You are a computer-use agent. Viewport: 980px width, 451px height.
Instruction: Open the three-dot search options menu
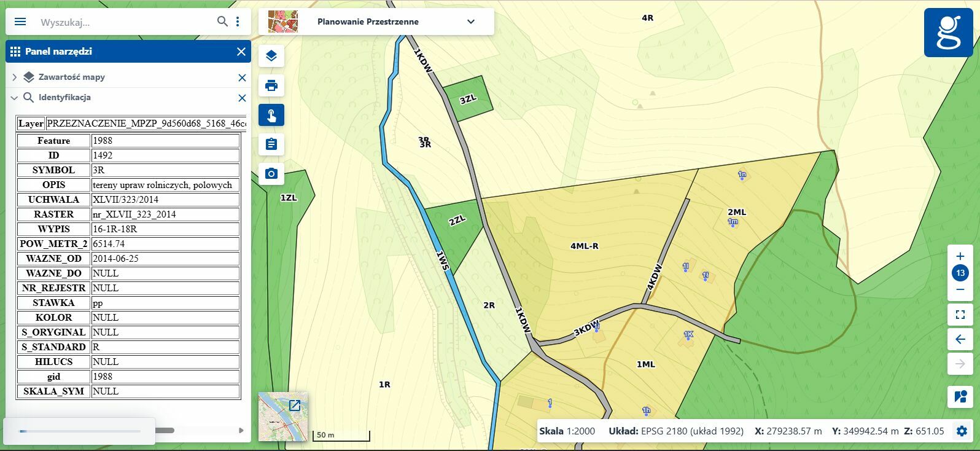pos(238,22)
